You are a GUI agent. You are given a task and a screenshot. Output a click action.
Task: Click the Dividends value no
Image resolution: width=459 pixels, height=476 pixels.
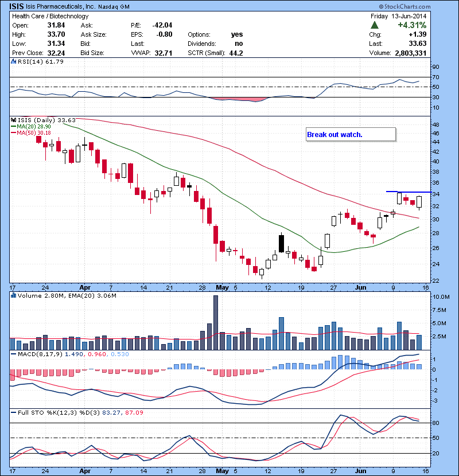pyautogui.click(x=239, y=44)
